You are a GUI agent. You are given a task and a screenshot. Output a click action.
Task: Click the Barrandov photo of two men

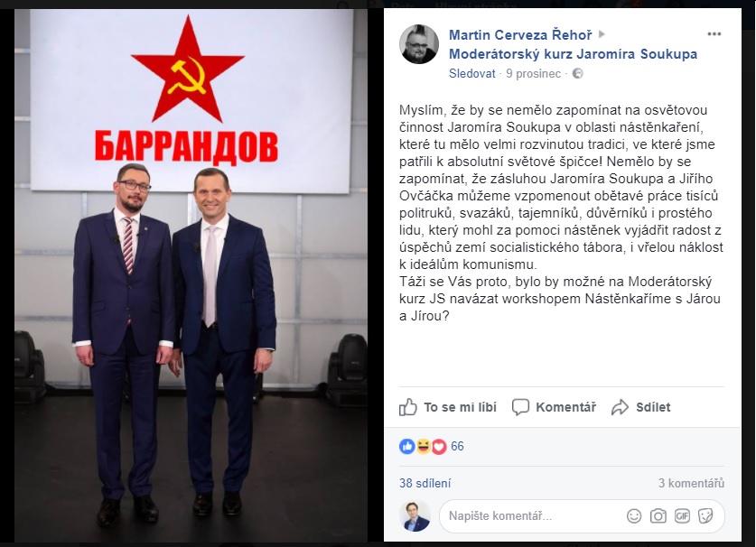[191, 274]
